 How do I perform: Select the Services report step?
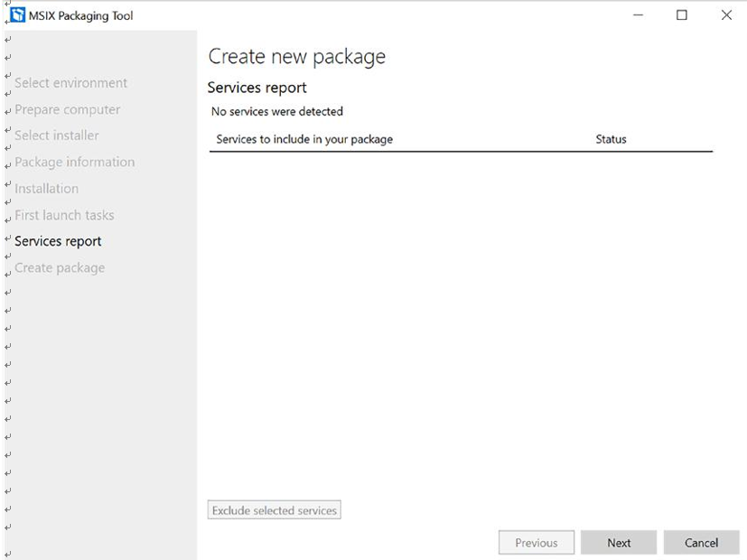(58, 241)
